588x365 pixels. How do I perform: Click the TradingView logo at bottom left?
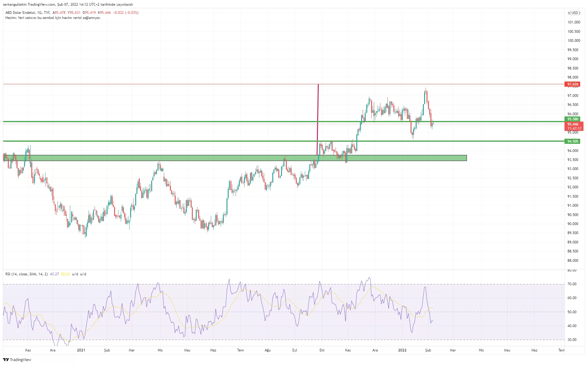click(17, 360)
